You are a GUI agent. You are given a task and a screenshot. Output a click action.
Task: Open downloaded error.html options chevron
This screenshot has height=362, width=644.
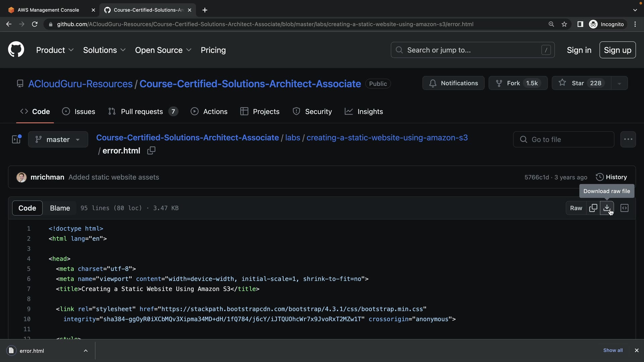click(x=86, y=351)
